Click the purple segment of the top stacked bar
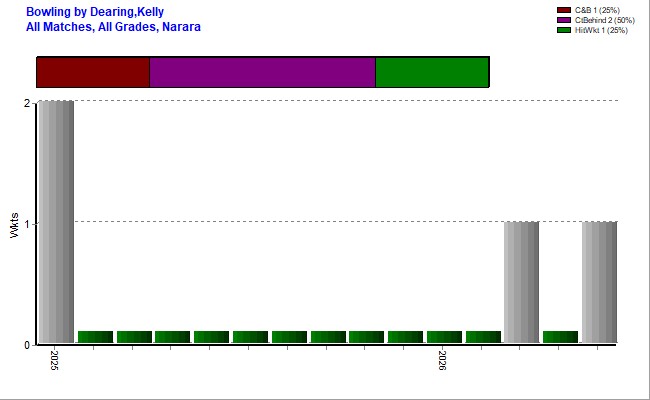Viewport: 650px width, 400px height. point(262,72)
